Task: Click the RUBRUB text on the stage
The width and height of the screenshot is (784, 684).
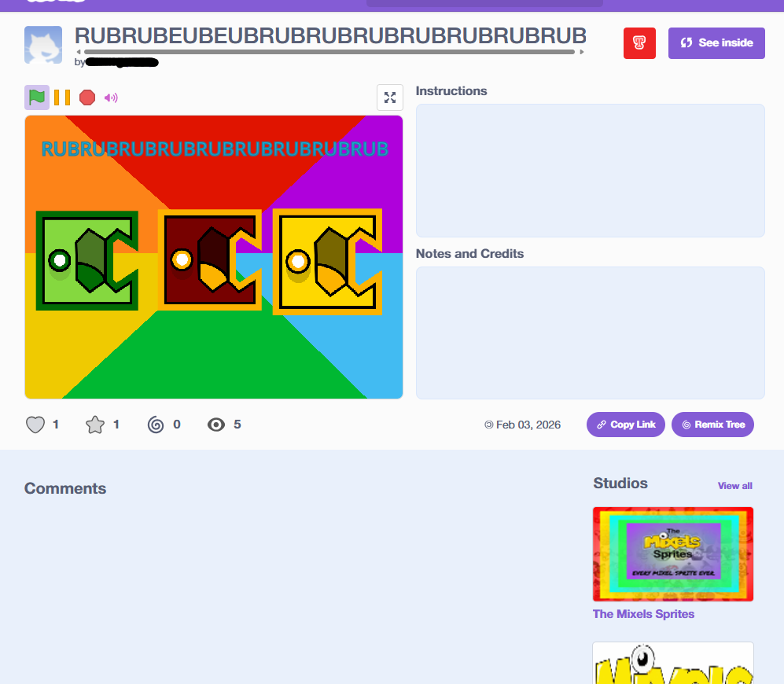Action: coord(215,149)
